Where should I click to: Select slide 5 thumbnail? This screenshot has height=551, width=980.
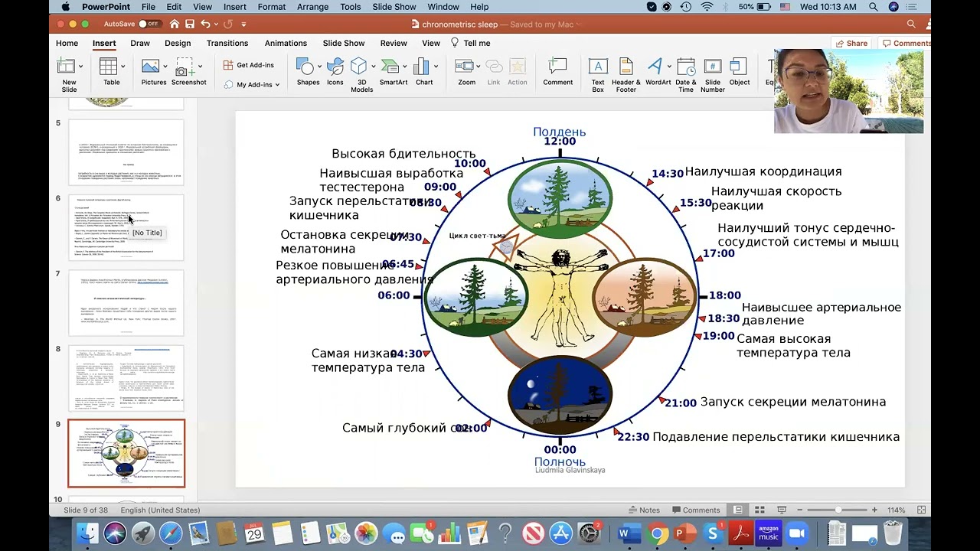tap(126, 152)
